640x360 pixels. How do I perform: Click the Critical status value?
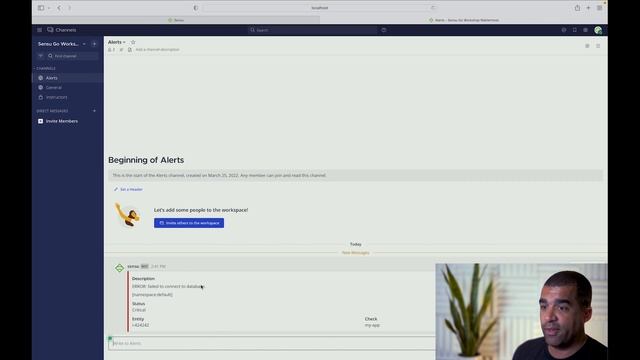click(x=139, y=310)
